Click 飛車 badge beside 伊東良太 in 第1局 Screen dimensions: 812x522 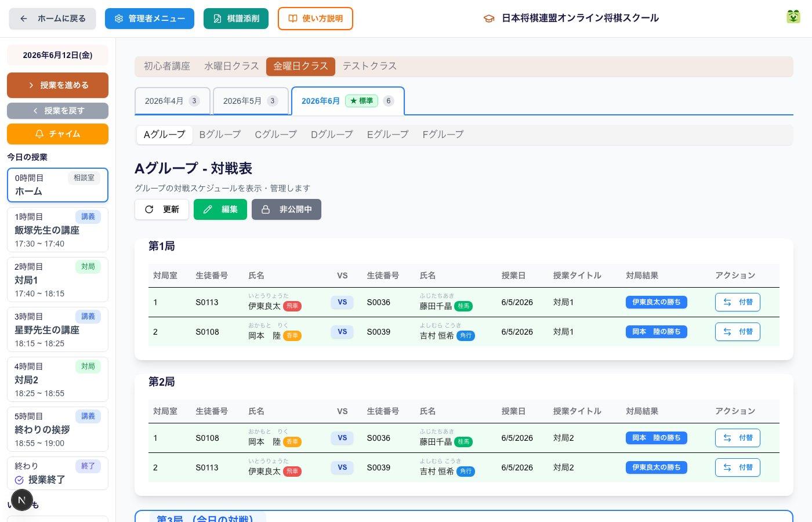[x=292, y=306]
